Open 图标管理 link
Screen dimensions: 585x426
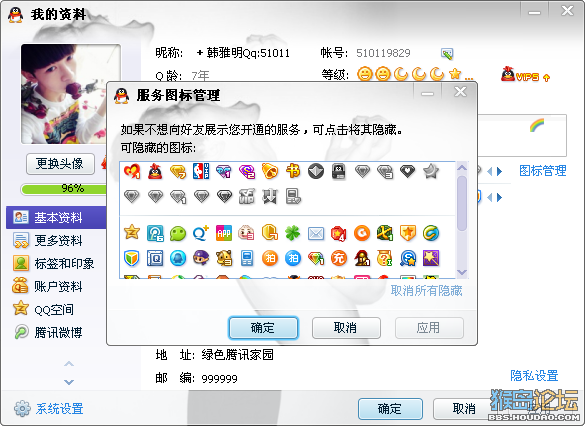[x=543, y=171]
